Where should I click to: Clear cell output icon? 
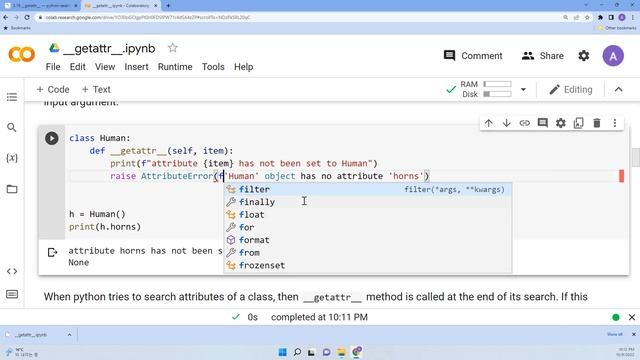52,253
